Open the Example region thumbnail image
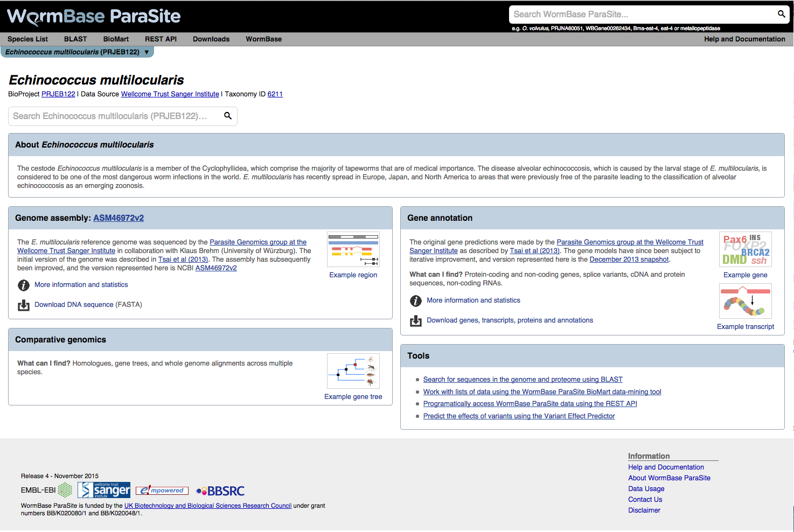 pos(353,249)
